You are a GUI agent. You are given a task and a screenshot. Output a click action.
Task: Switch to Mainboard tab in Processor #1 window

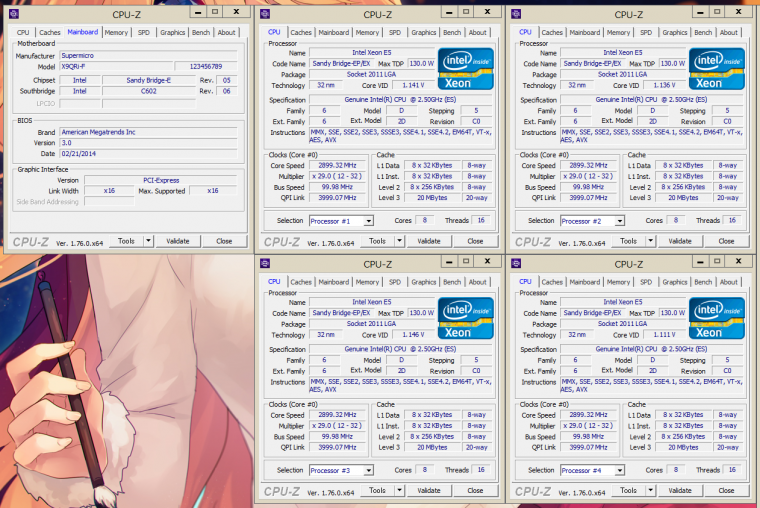coord(333,32)
